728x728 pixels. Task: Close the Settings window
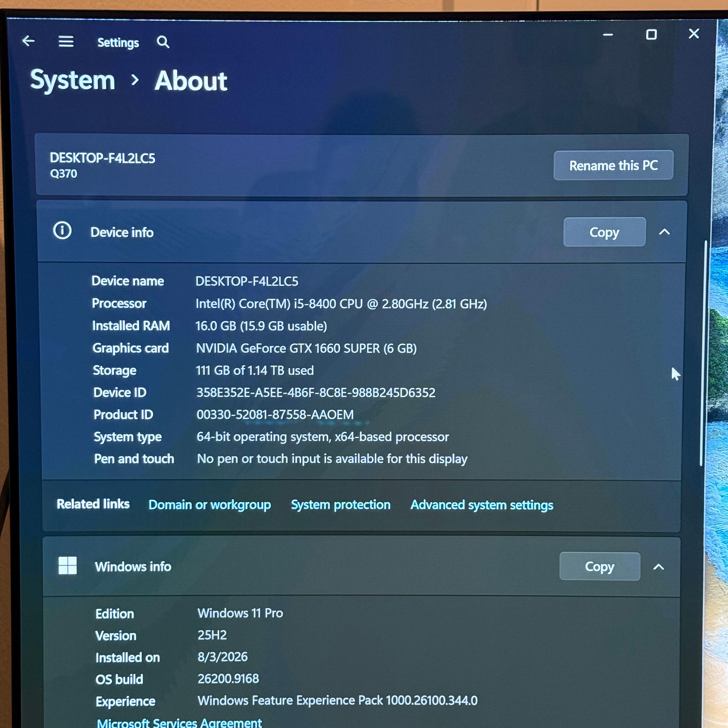[x=694, y=34]
